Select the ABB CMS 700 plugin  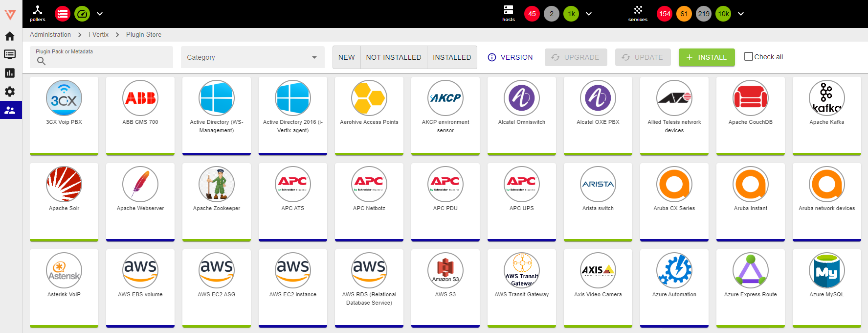[x=140, y=116]
